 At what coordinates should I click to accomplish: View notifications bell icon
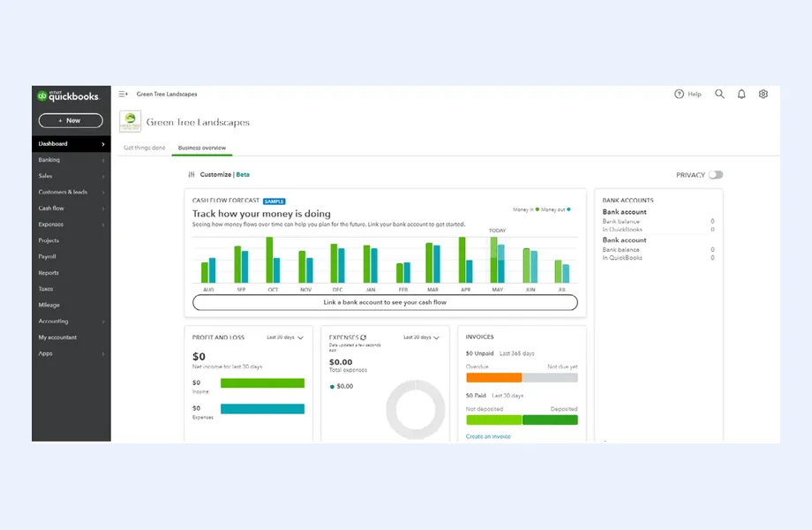click(741, 95)
